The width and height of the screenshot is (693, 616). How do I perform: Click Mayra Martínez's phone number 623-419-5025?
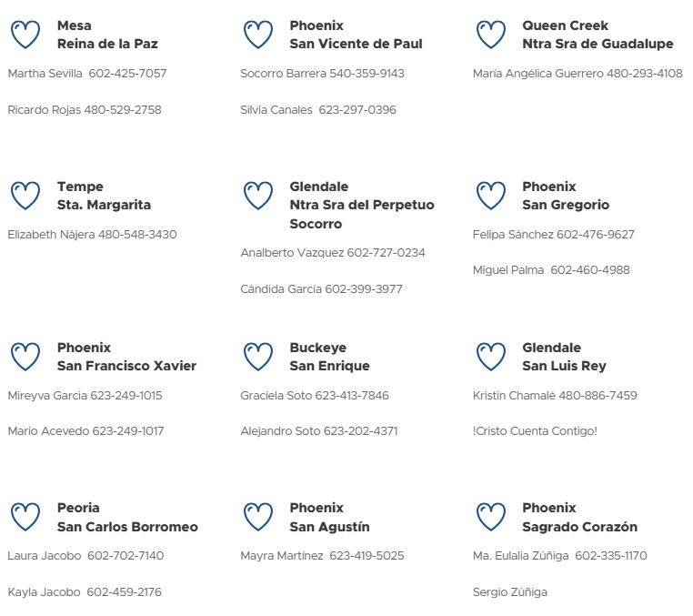(367, 556)
